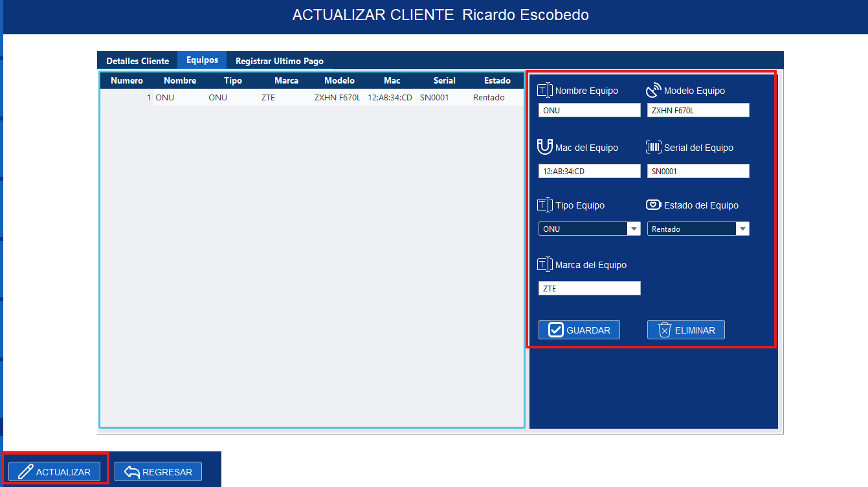Click the REGRESAR button
Screen dimensions: 868x487
(158, 471)
